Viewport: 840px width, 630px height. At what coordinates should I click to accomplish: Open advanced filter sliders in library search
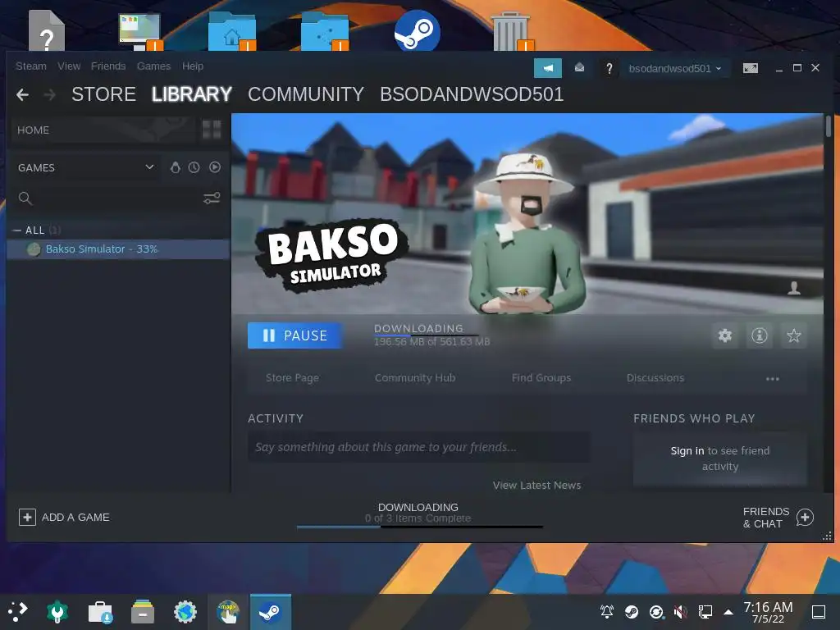point(212,199)
